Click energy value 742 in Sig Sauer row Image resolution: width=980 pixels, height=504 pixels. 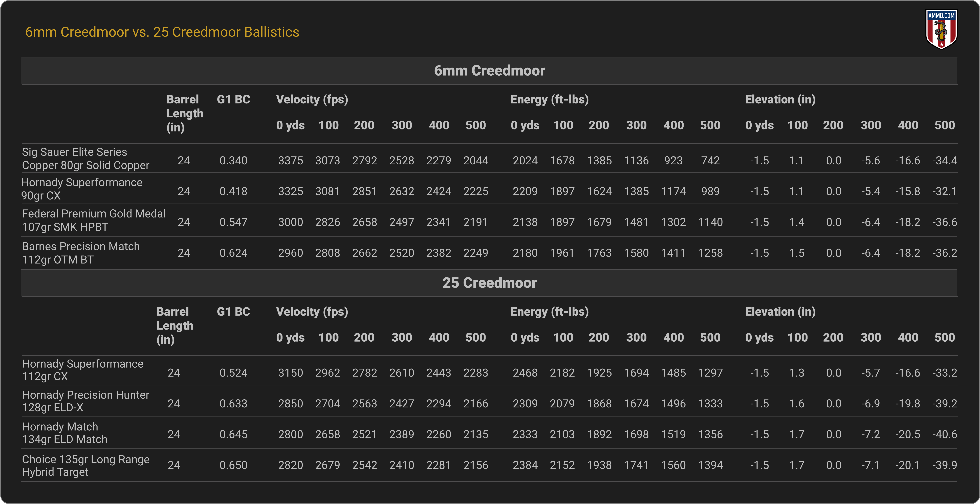(x=710, y=161)
